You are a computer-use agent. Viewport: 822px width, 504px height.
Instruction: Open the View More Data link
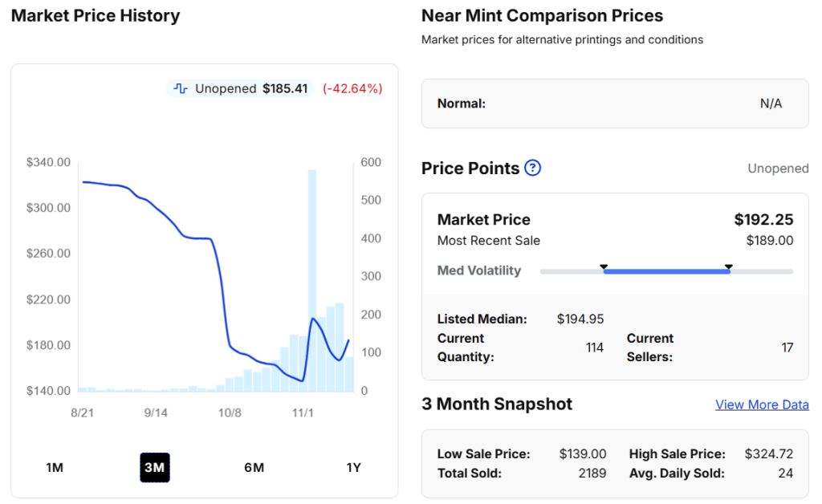point(762,404)
